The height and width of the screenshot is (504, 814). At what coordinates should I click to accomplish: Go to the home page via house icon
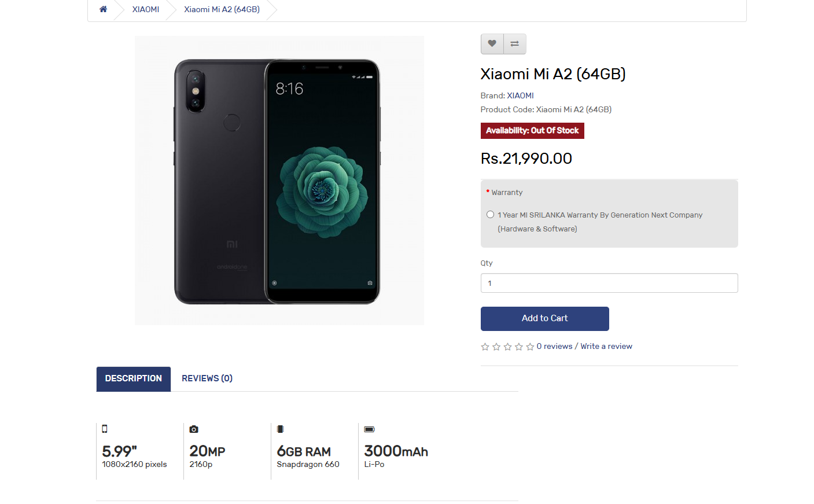tap(103, 9)
